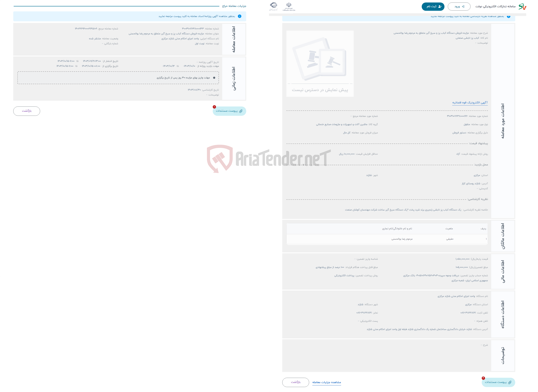Click the بازگشت (Back) button on left panel
The height and width of the screenshot is (392, 538).
pos(27,111)
